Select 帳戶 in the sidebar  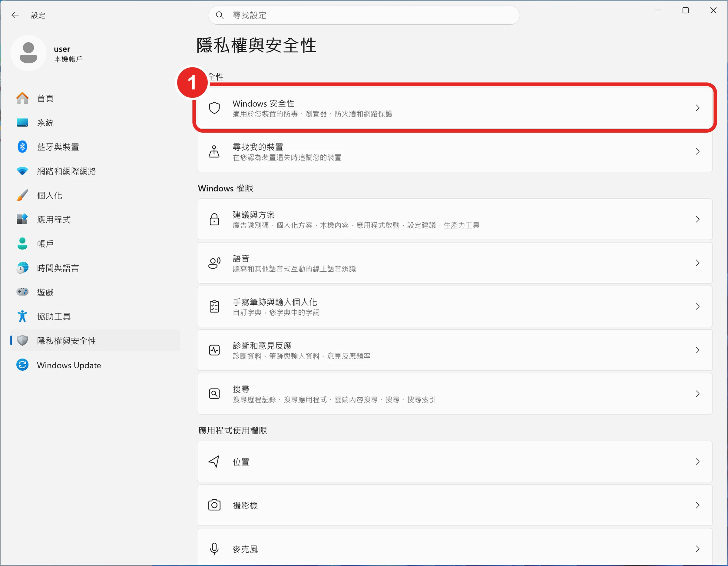click(x=95, y=244)
